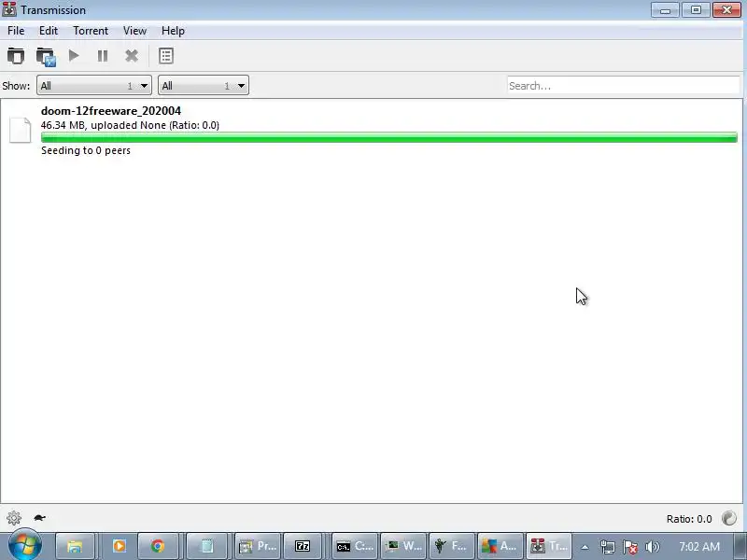Show hidden system tray icons
This screenshot has width=747, height=560.
click(585, 547)
